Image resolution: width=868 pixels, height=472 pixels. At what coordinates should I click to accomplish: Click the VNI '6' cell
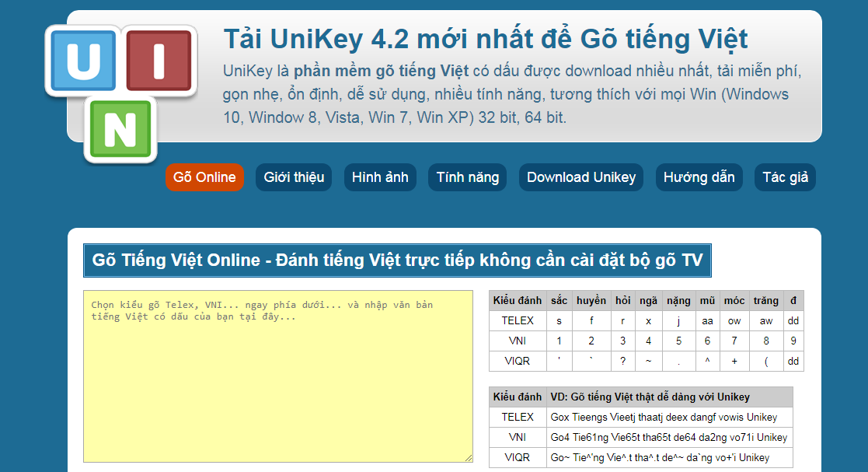point(707,341)
